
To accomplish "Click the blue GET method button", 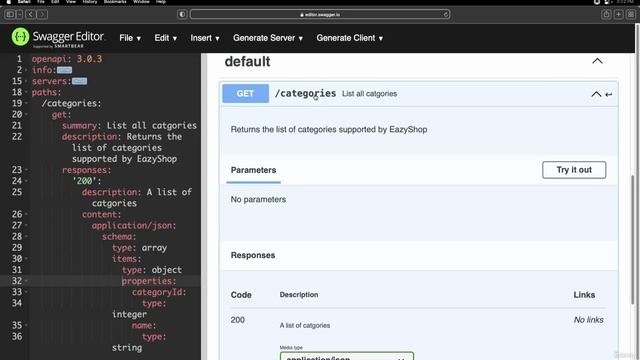I will pos(245,93).
